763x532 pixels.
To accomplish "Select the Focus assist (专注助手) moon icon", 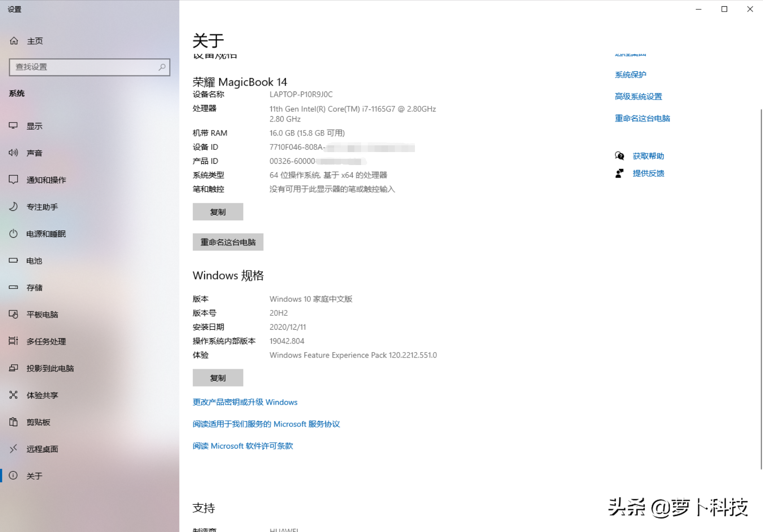I will tap(13, 206).
